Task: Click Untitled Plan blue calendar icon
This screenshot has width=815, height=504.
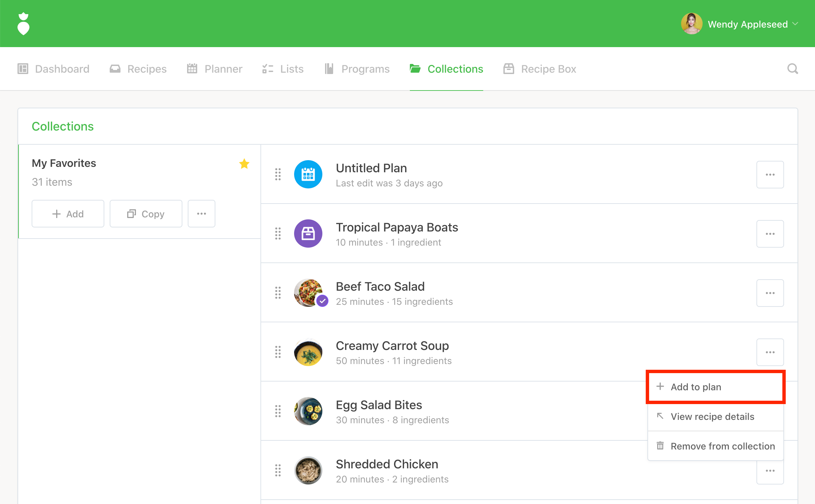Action: 308,174
